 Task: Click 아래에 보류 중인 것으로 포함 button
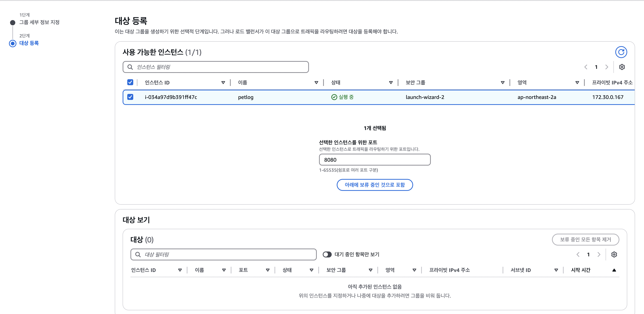coord(375,185)
